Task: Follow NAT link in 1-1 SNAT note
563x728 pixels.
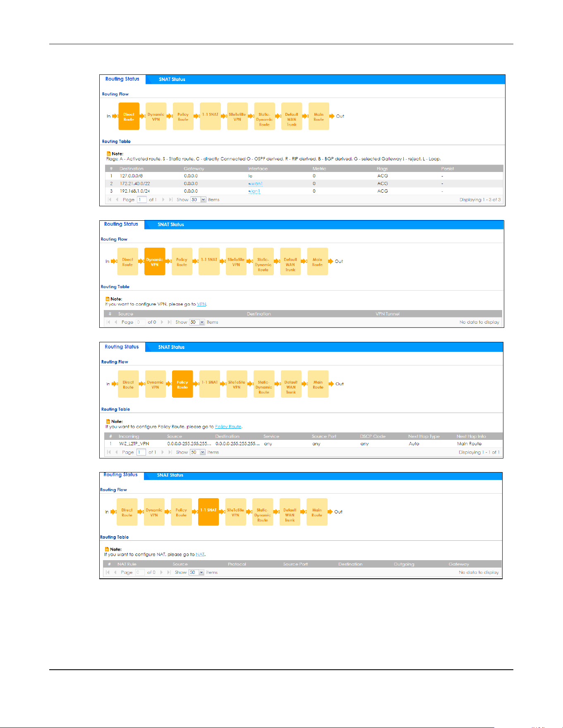Action: point(200,555)
